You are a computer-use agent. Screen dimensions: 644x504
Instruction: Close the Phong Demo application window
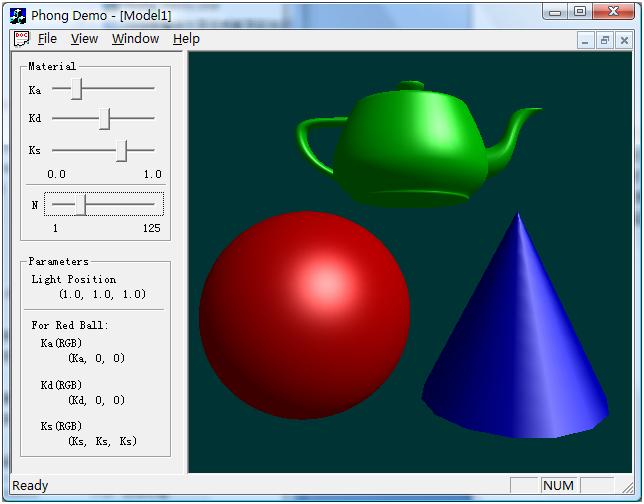pyautogui.click(x=613, y=12)
